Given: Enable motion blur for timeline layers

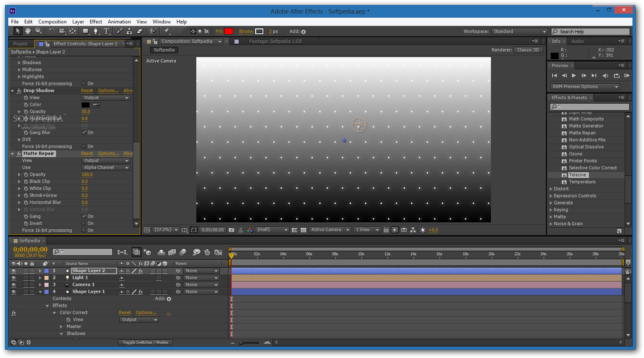Looking at the screenshot, I should [183, 252].
